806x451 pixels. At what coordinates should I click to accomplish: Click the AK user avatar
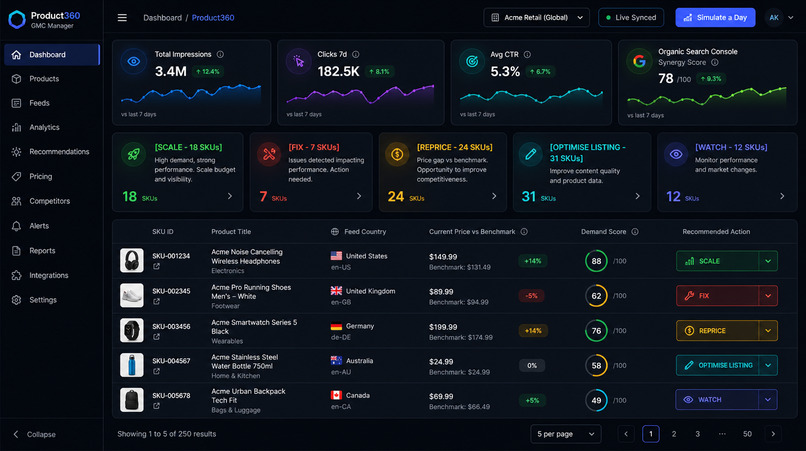[x=774, y=17]
